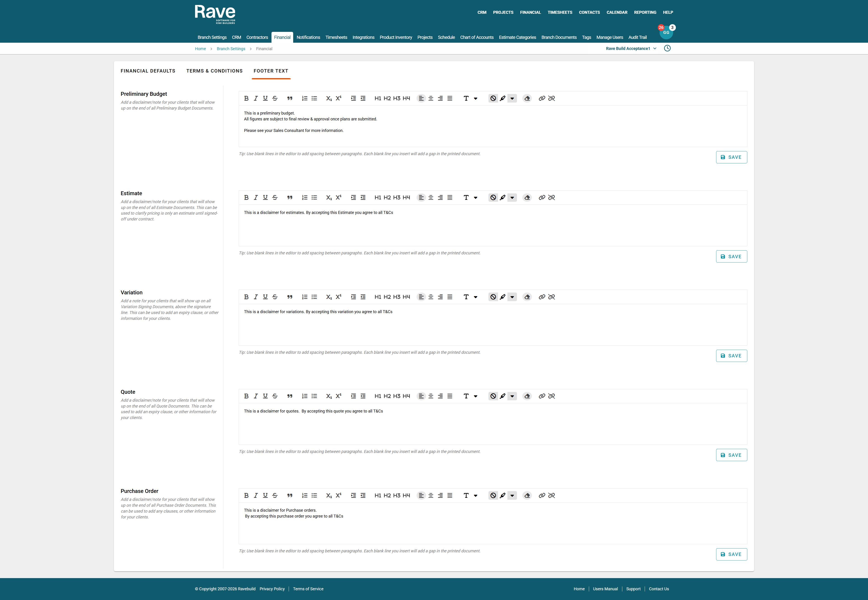
Task: Toggle center alignment in Quote editor
Action: click(x=431, y=396)
